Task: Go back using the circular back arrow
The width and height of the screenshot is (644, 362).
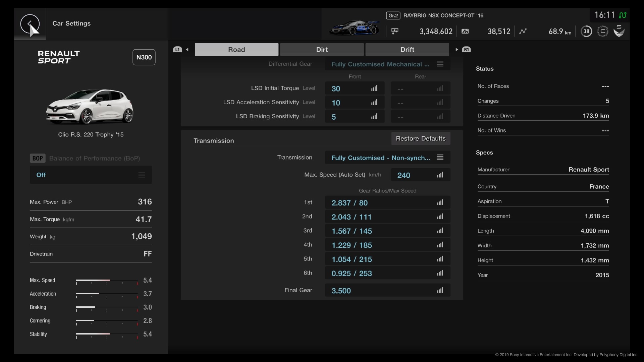Action: coord(30,24)
